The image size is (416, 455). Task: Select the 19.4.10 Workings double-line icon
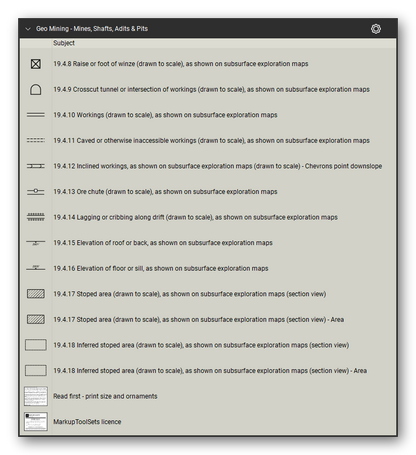pos(36,115)
